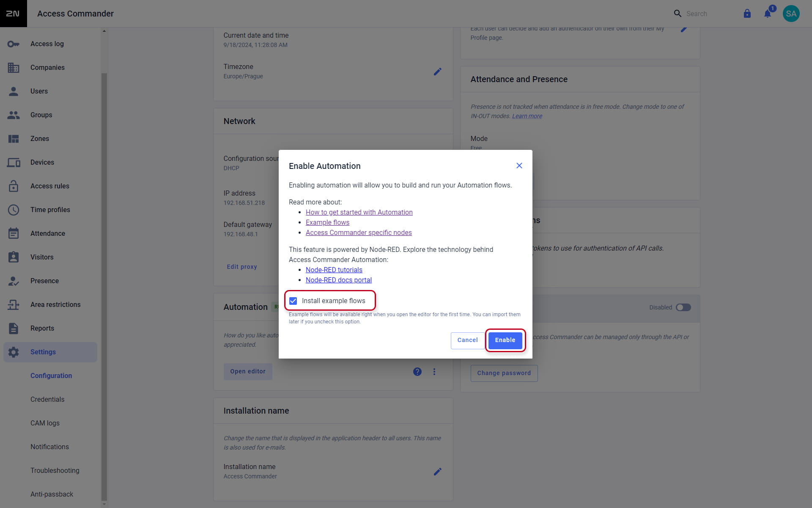
Task: Toggle the Disabled switch
Action: tap(683, 307)
